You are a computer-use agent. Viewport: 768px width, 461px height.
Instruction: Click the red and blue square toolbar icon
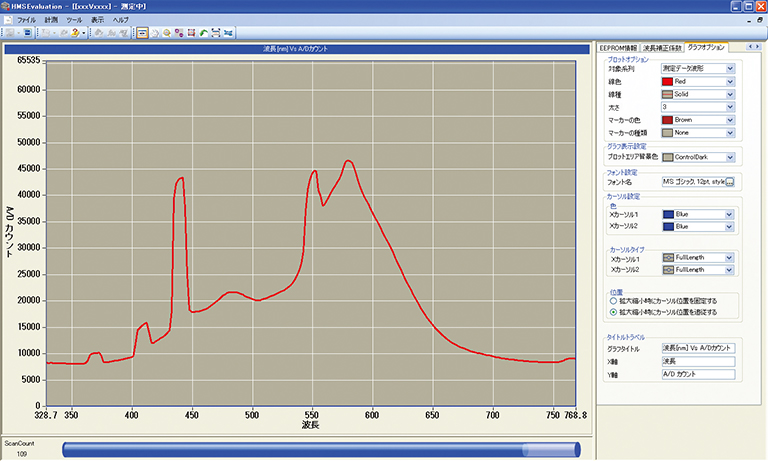click(x=191, y=33)
